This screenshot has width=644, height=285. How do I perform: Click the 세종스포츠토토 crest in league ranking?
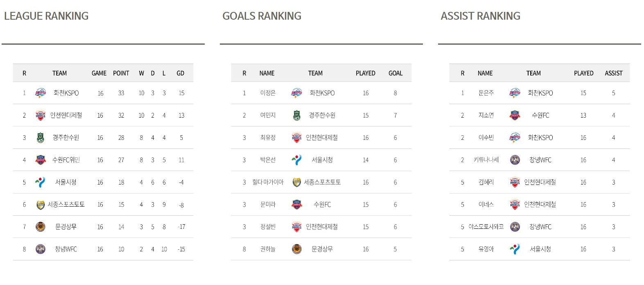point(41,204)
